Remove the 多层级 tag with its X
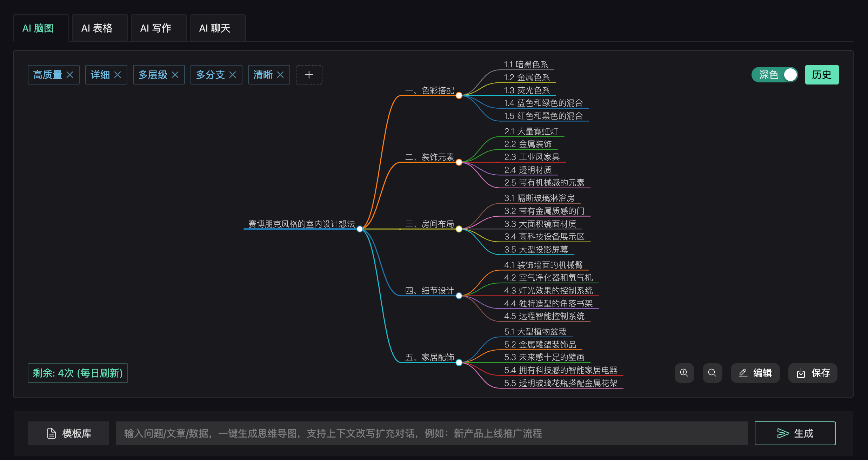 click(175, 75)
